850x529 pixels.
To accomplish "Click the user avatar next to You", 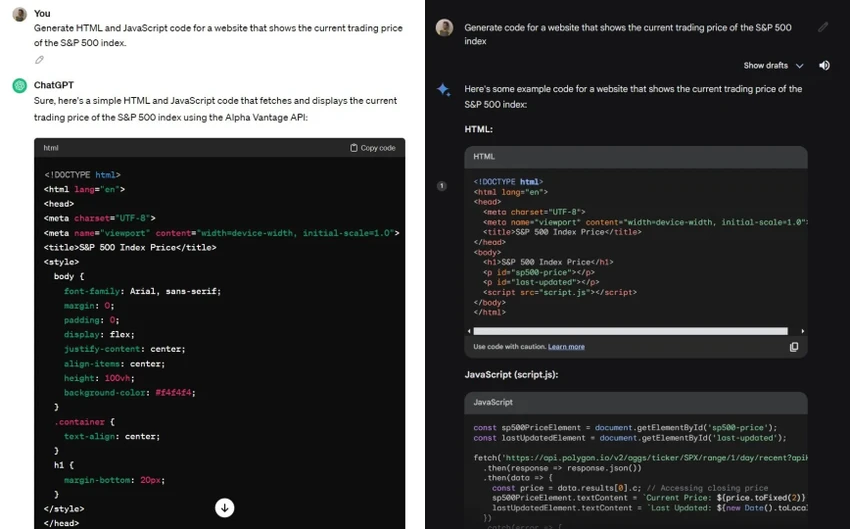I will pos(20,14).
